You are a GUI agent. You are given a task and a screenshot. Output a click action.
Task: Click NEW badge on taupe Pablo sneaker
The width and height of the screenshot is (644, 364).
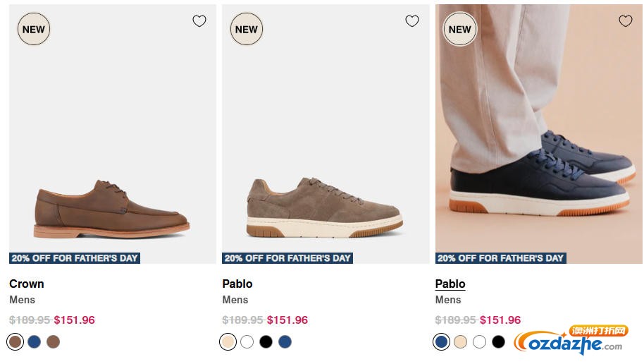pos(247,30)
